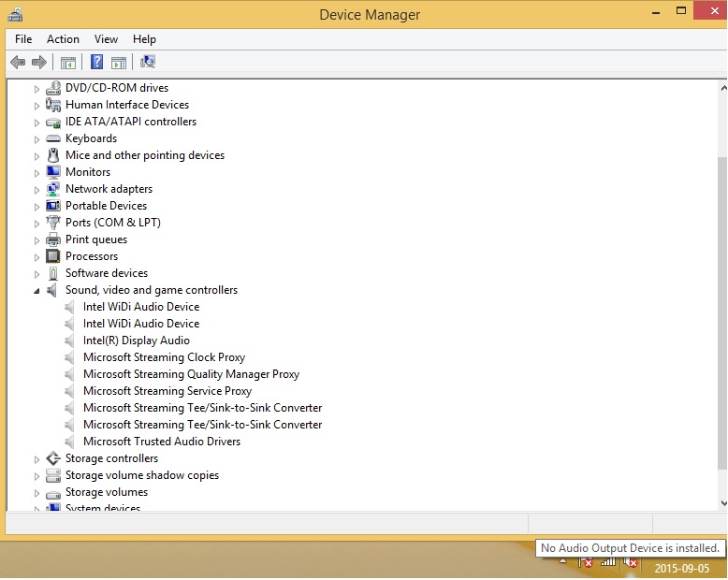Select the Portable Devices label
Screen dimensions: 728x580
point(107,206)
